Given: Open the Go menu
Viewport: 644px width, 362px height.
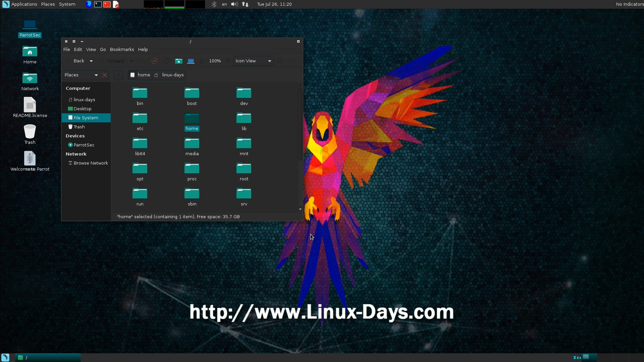Looking at the screenshot, I should pos(103,49).
